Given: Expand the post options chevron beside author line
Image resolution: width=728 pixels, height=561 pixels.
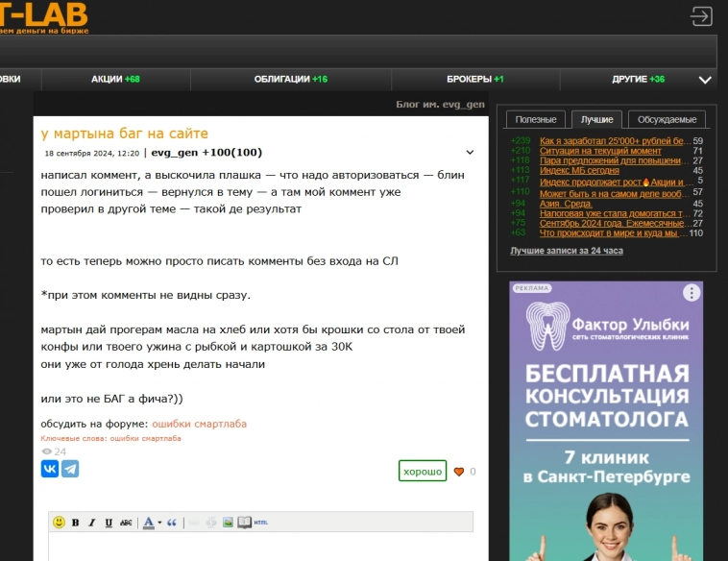Looking at the screenshot, I should tap(470, 153).
